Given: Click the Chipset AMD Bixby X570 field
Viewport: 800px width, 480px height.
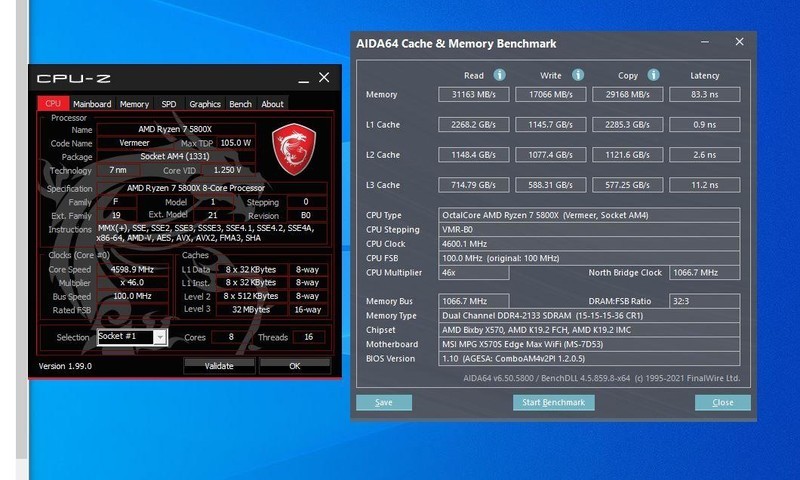Looking at the screenshot, I should (x=589, y=330).
